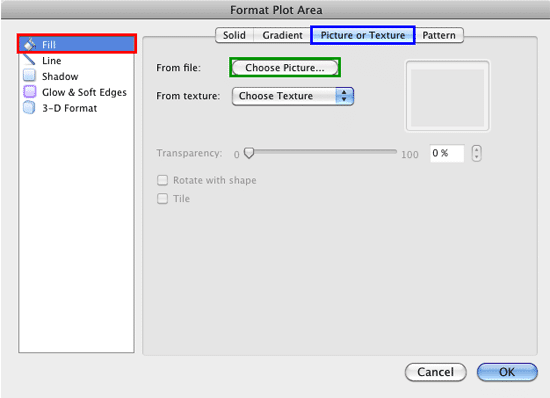Click the Line icon in sidebar
Screen dimensions: 550x398
click(29, 60)
